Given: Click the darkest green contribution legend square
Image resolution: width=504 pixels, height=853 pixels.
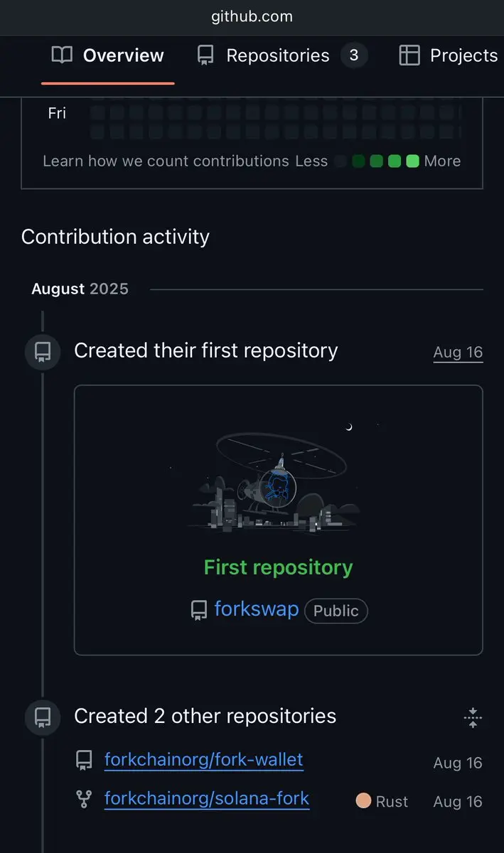Looking at the screenshot, I should [x=358, y=161].
